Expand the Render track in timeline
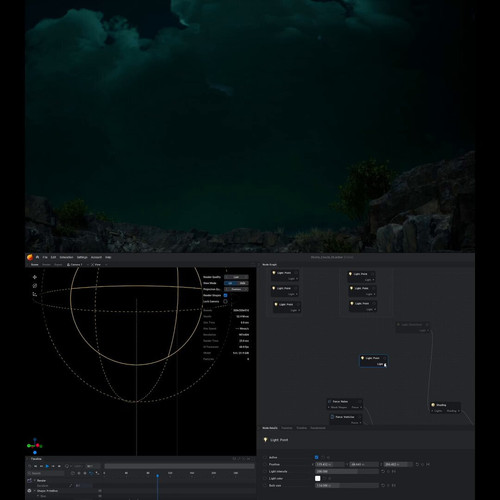Screen dimensions: 500x500 pos(35,480)
